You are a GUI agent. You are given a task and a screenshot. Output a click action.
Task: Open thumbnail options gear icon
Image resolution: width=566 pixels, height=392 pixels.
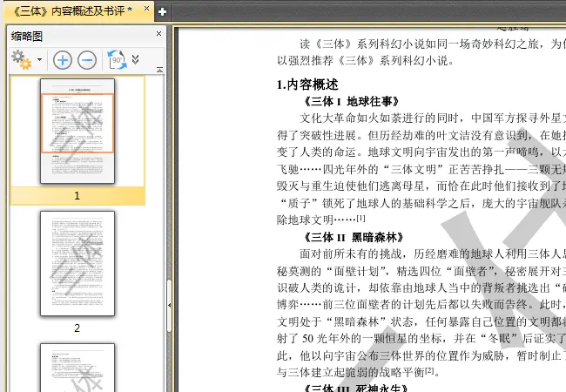pyautogui.click(x=21, y=59)
